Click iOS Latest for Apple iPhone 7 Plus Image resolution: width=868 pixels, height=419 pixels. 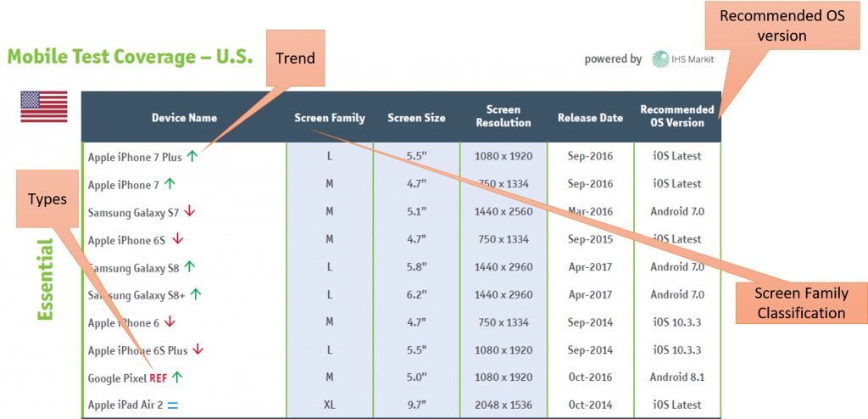[677, 156]
